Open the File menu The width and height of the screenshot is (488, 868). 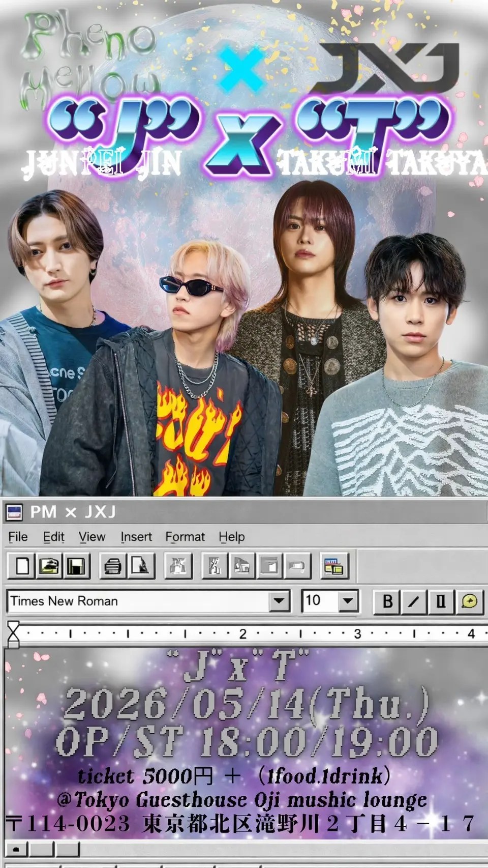(x=18, y=537)
